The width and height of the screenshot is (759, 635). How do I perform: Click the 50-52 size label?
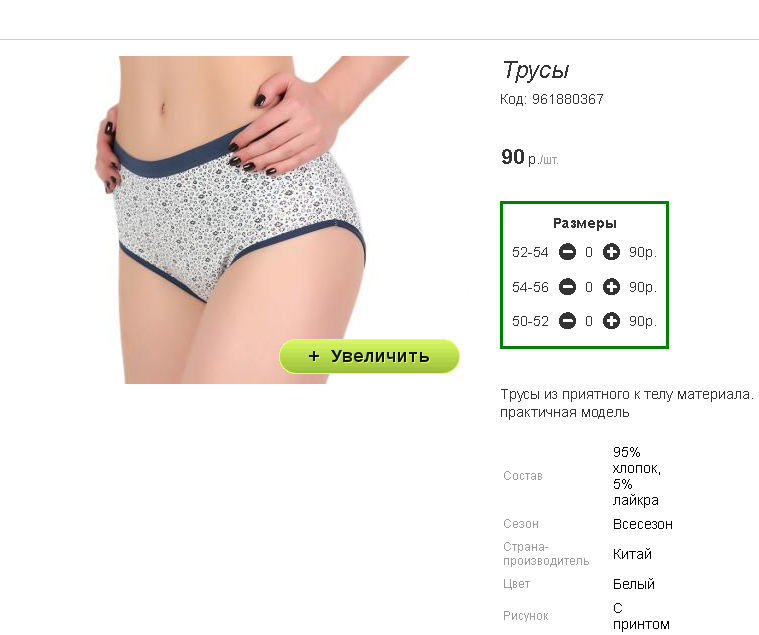530,321
